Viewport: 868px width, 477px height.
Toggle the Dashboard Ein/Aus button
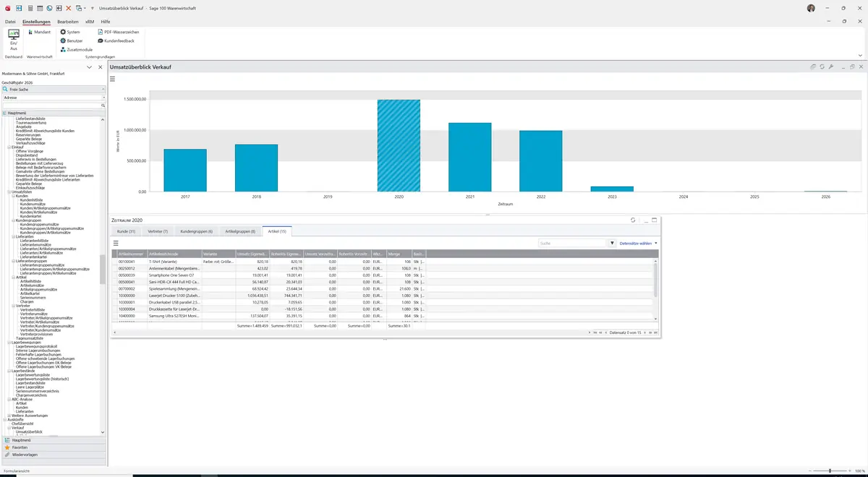coord(14,40)
